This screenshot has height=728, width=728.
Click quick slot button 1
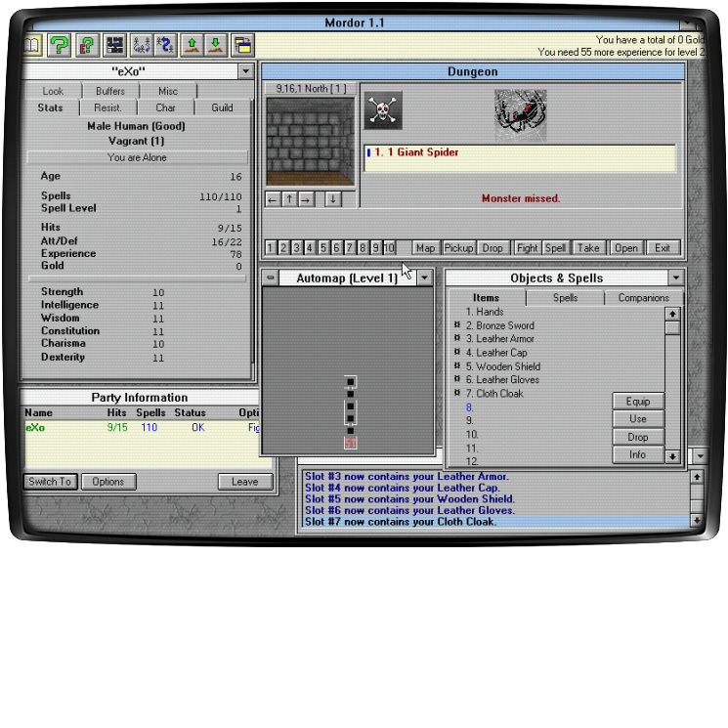coord(271,248)
